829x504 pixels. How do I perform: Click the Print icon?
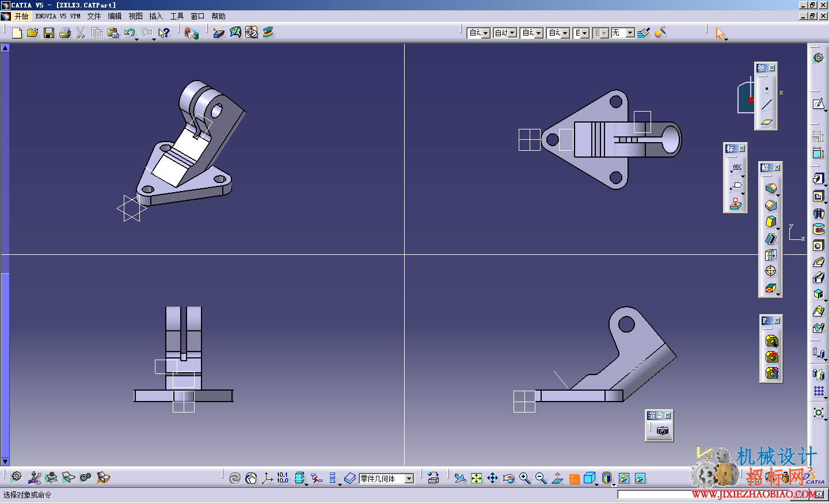[x=64, y=33]
